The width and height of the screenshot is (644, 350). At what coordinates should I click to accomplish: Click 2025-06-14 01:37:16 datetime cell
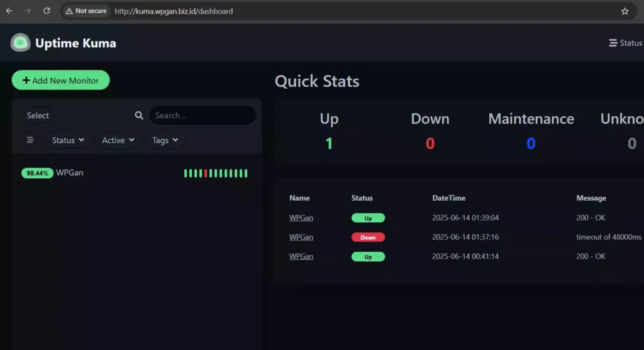pyautogui.click(x=465, y=237)
